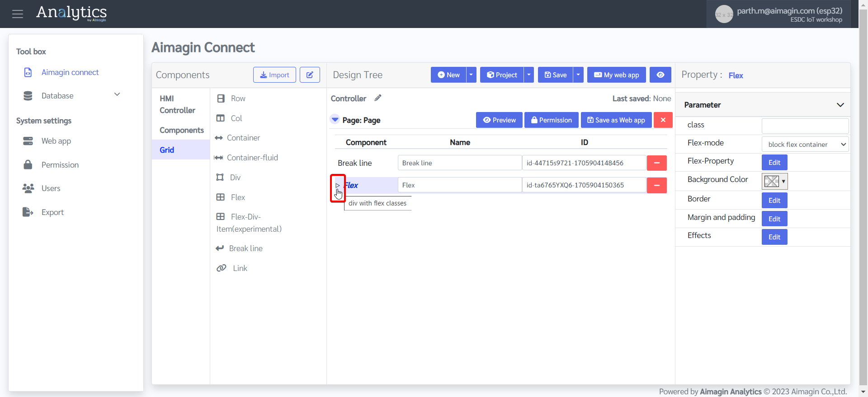Screen dimensions: 868x397
Task: Click the Project button
Action: (x=502, y=75)
